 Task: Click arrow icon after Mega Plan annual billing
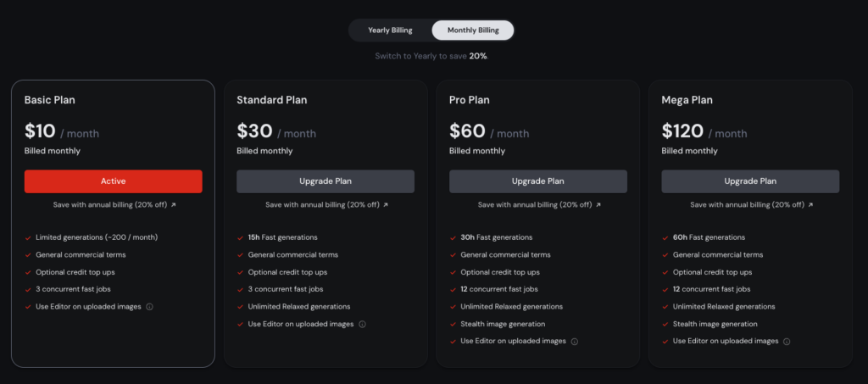click(810, 205)
